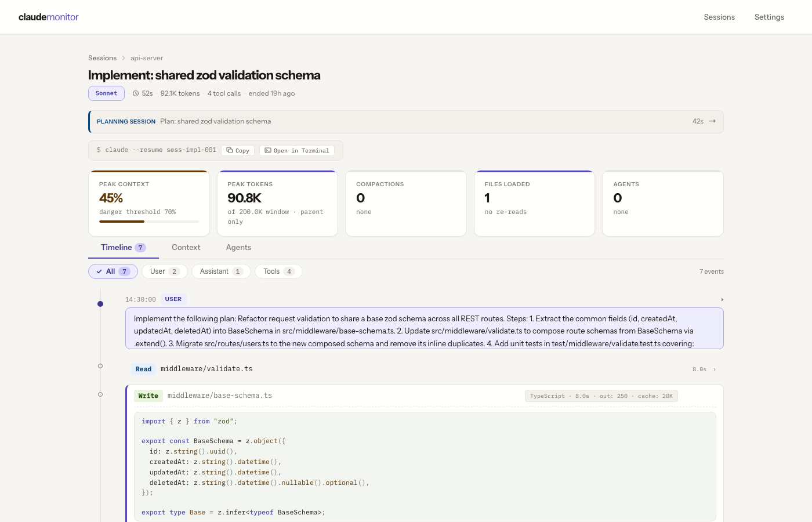The image size is (812, 522).
Task: Switch to the Context tab
Action: click(186, 248)
